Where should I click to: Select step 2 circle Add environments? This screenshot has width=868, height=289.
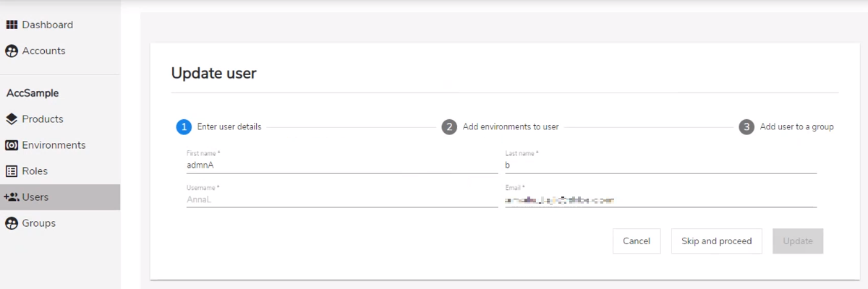point(449,126)
